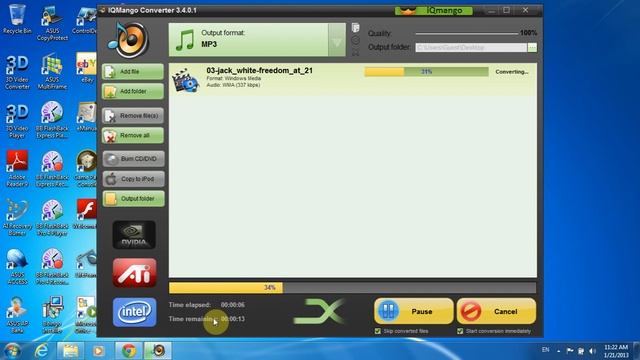Click the Burn CD/DVD button

tap(133, 159)
